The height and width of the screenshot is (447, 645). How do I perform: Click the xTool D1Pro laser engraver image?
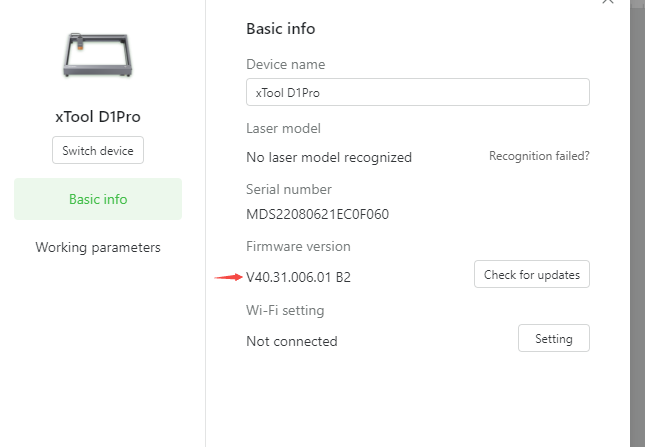[98, 55]
